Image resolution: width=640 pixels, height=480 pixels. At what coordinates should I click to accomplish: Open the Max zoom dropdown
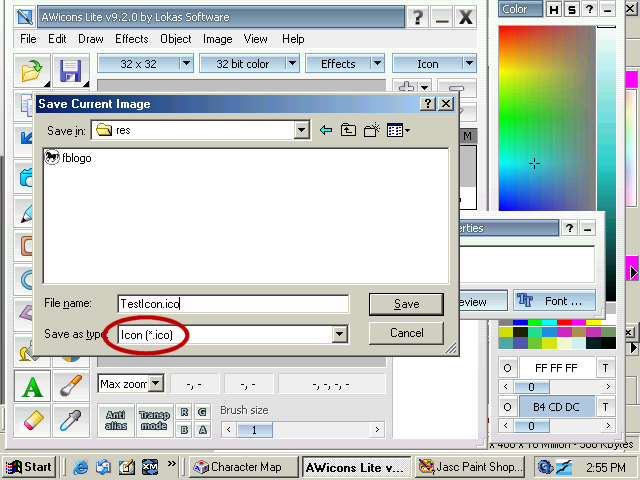coord(156,384)
